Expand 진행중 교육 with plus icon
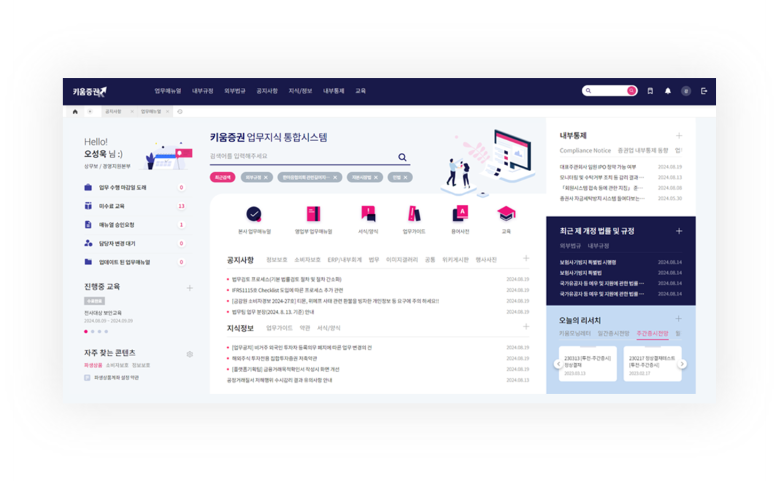 189,288
